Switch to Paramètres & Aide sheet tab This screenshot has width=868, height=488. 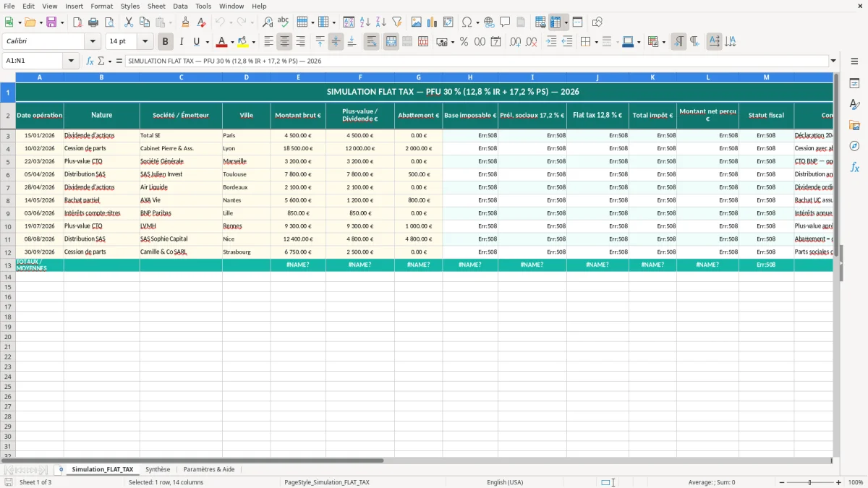pyautogui.click(x=209, y=469)
